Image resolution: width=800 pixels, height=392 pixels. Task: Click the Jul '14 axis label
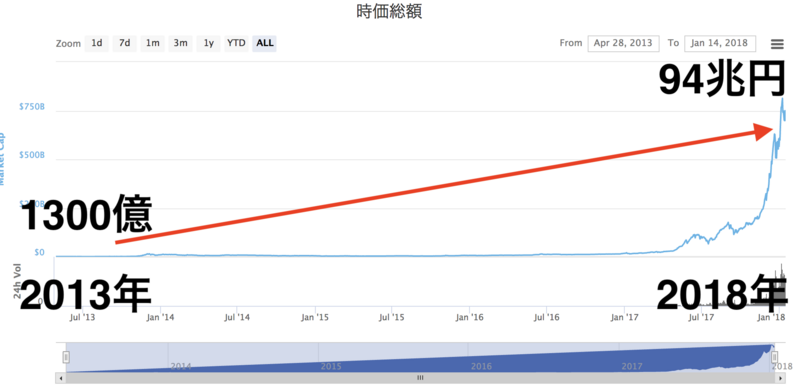pyautogui.click(x=237, y=317)
